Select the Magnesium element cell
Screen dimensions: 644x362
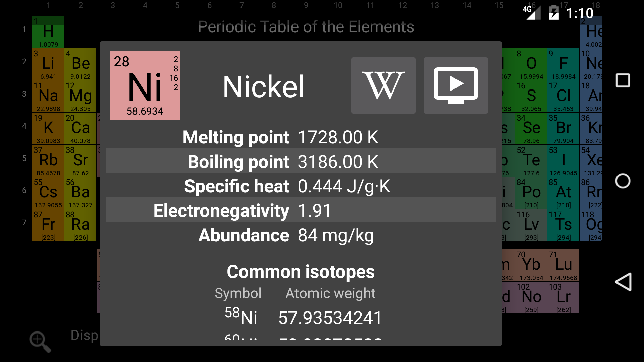coord(80,97)
